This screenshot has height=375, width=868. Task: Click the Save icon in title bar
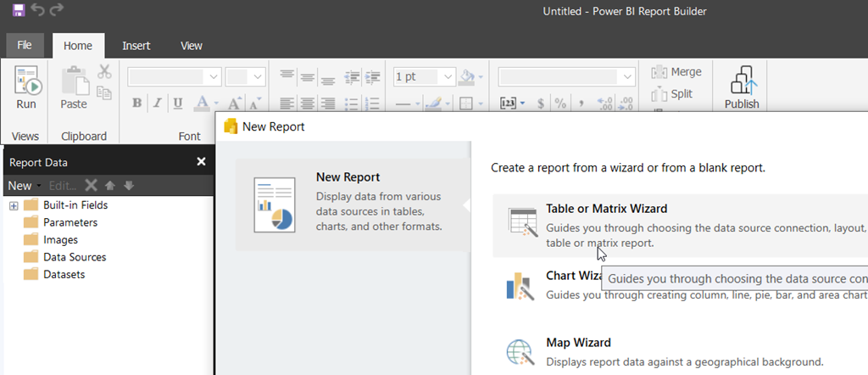tap(19, 9)
